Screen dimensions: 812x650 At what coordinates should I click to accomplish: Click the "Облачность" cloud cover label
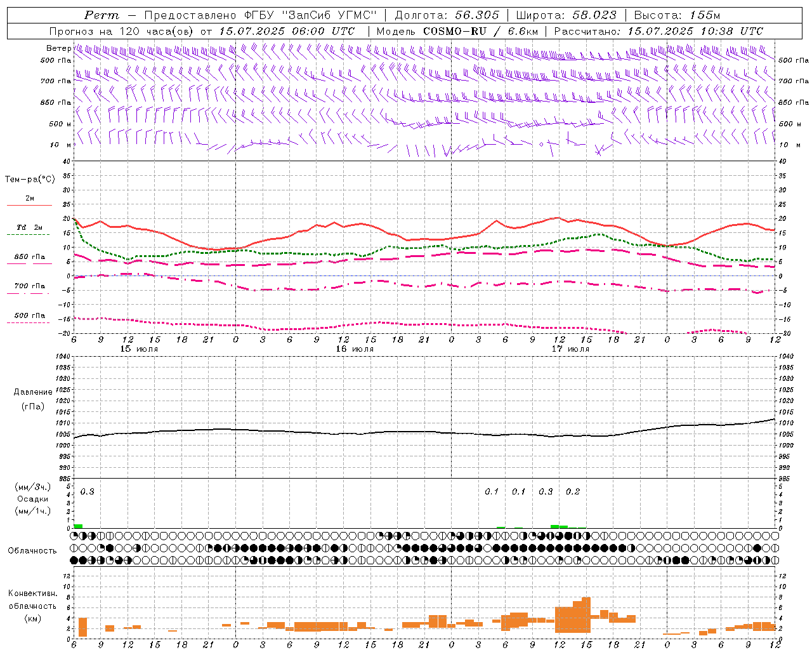click(32, 550)
